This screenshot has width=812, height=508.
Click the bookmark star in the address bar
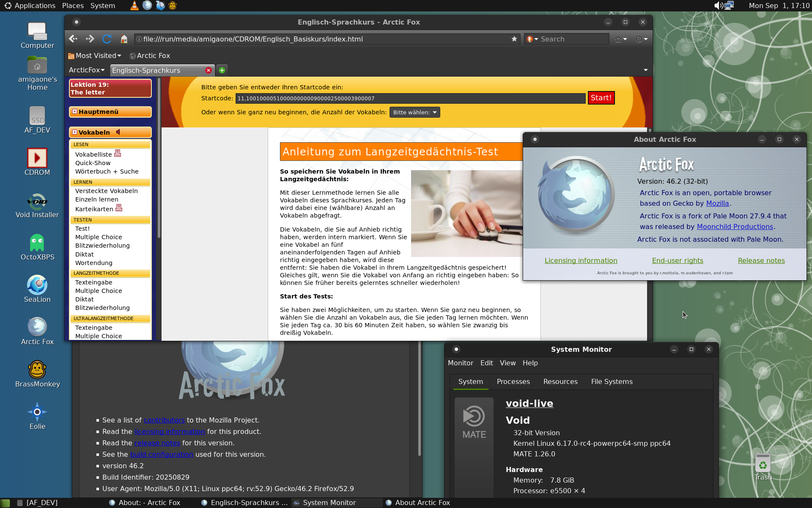pyautogui.click(x=514, y=39)
